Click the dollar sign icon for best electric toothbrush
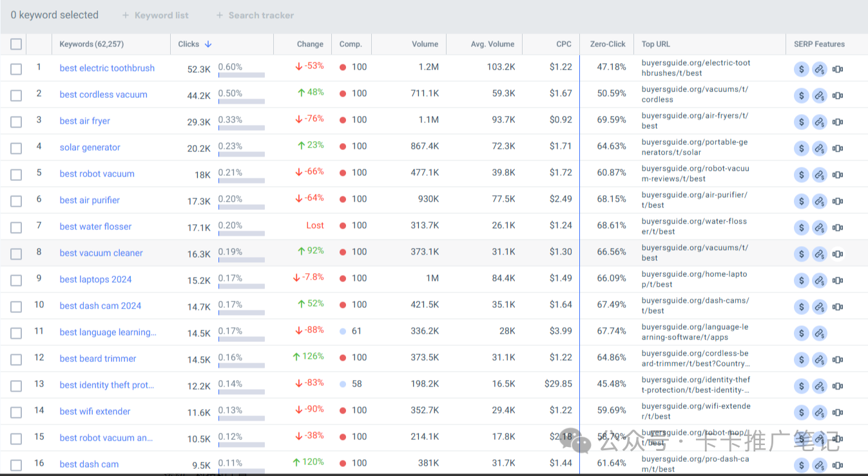 [x=801, y=69]
